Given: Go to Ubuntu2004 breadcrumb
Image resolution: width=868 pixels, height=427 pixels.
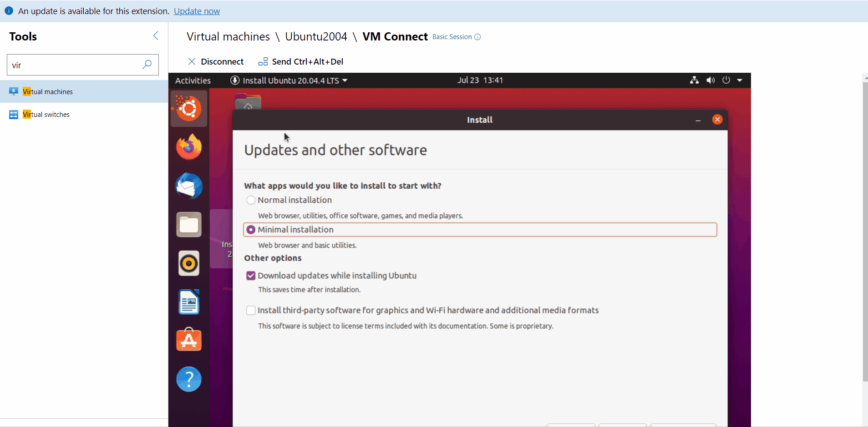Looking at the screenshot, I should click(316, 36).
